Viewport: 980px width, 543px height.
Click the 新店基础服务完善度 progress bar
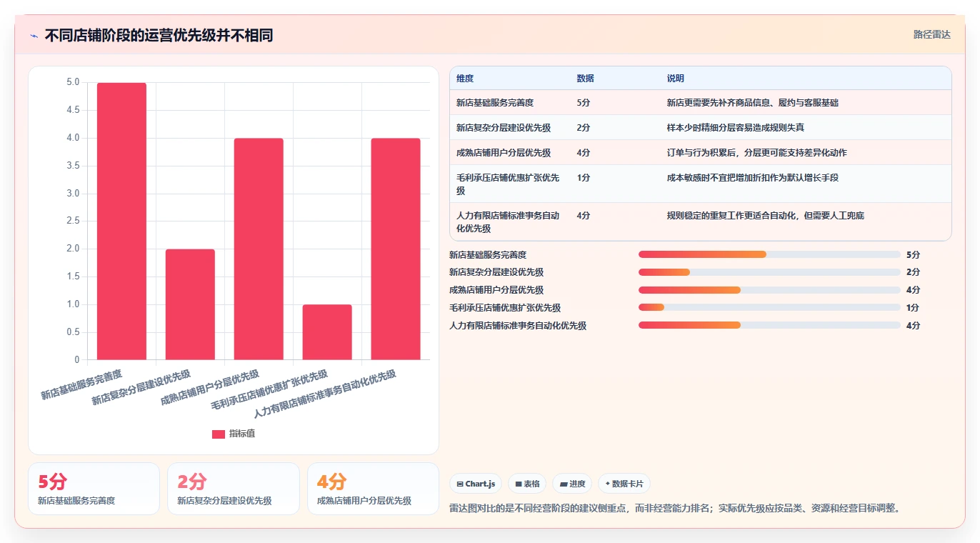click(769, 254)
